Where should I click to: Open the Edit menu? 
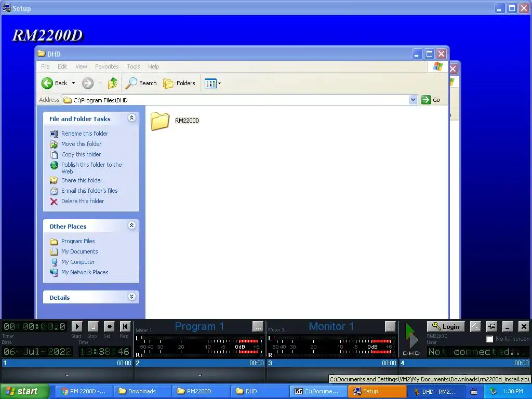62,66
